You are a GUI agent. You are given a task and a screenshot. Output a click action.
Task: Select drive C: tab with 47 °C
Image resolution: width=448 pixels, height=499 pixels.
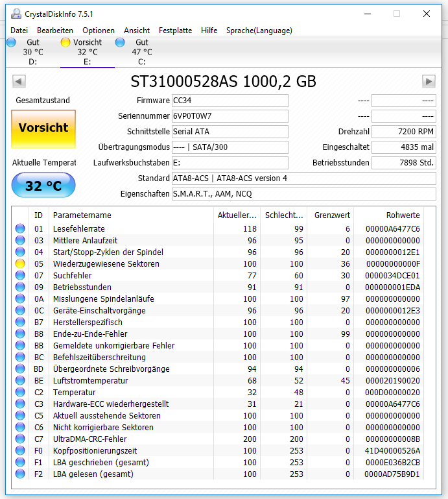(x=142, y=52)
